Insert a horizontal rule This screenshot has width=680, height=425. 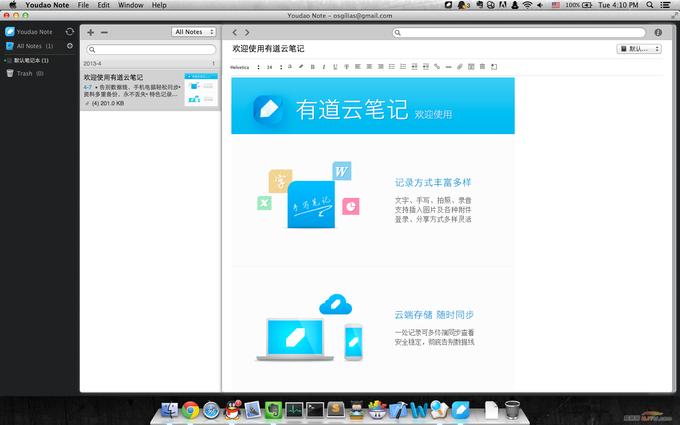pos(448,67)
